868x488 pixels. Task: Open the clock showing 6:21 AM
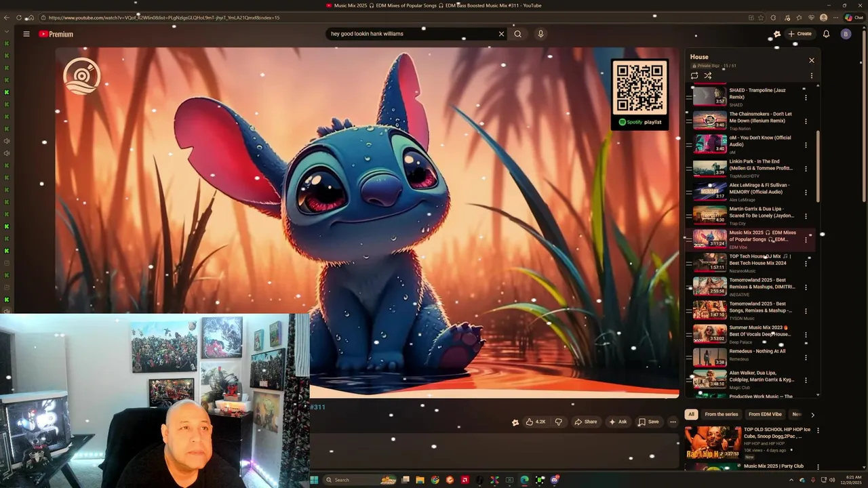pos(852,480)
